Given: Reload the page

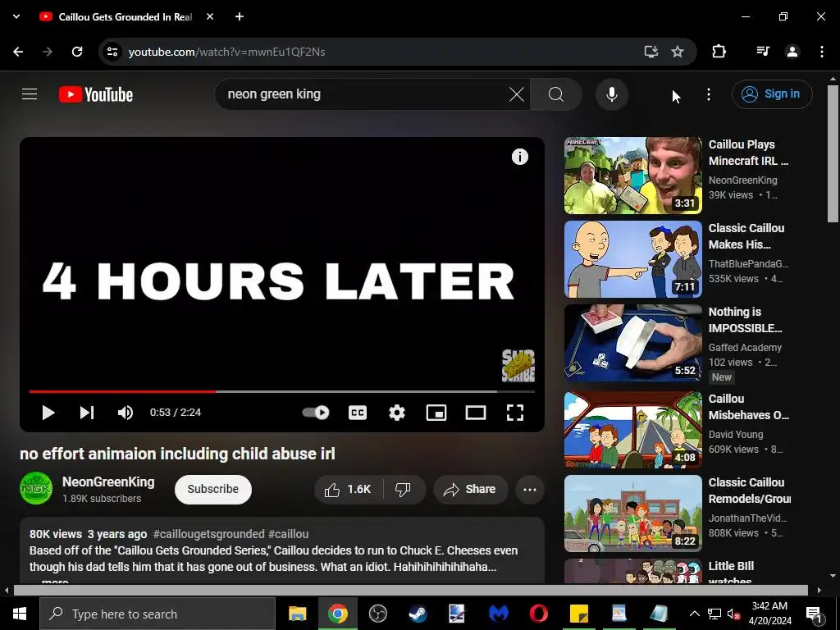Looking at the screenshot, I should tap(77, 52).
